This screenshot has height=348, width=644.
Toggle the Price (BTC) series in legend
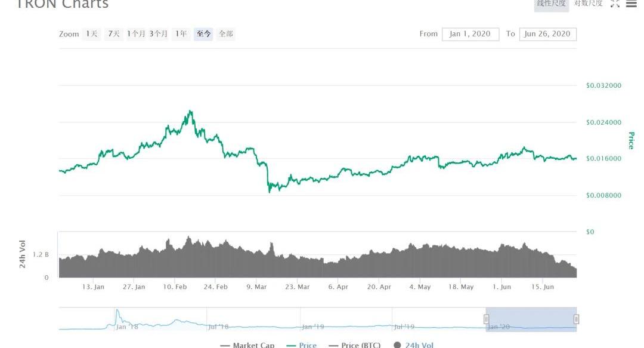tap(355, 345)
